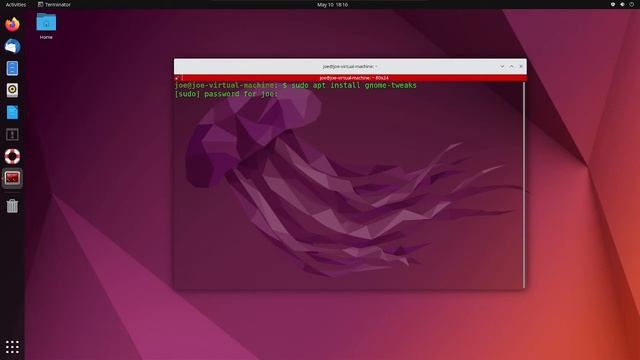Viewport: 640px width, 360px height.
Task: Open the archive manager dock icon
Action: coord(12,134)
